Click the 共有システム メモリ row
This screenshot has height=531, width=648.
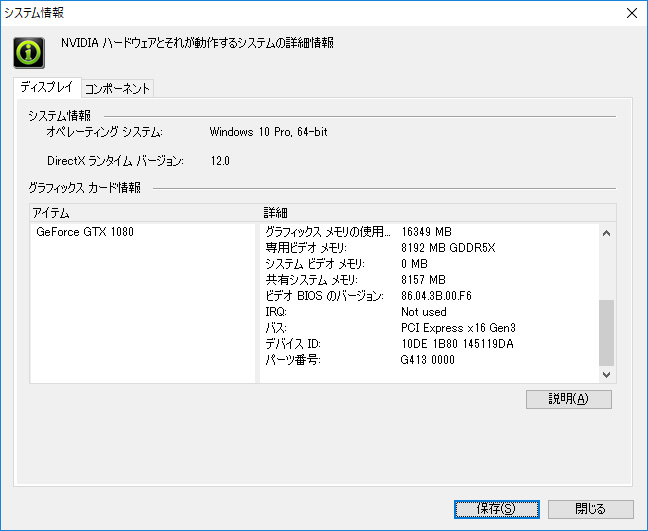[x=430, y=280]
